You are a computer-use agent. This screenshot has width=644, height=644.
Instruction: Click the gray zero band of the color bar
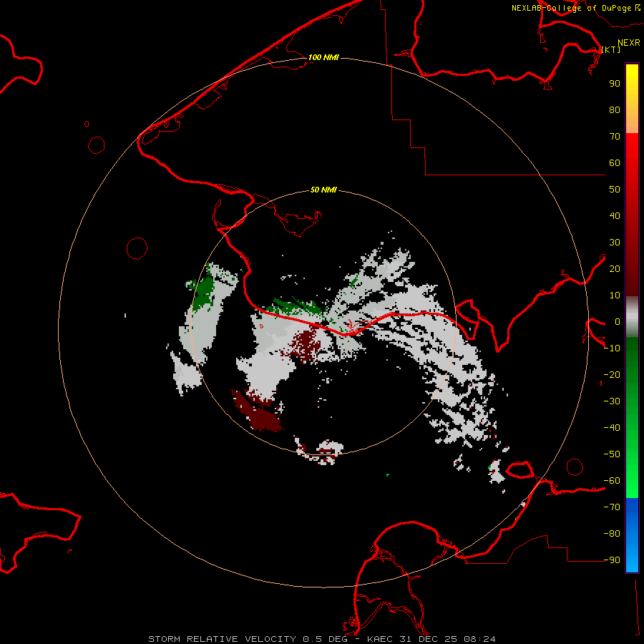(632, 317)
